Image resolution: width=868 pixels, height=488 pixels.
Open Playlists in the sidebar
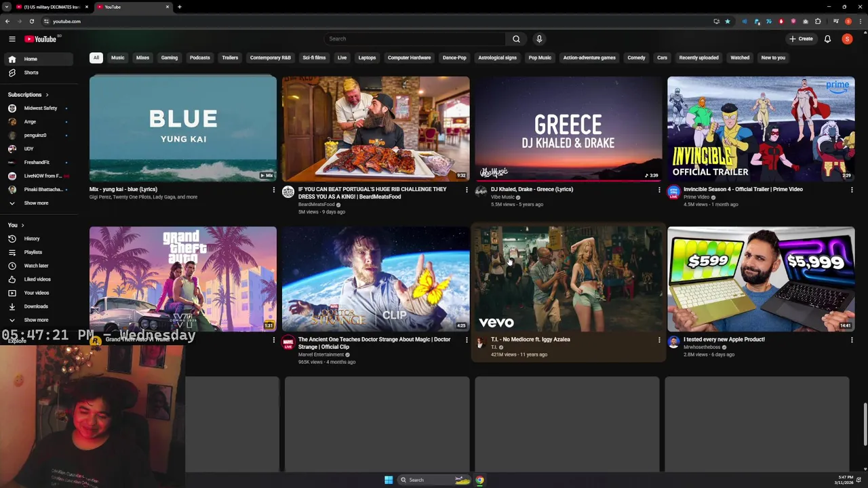coord(38,252)
